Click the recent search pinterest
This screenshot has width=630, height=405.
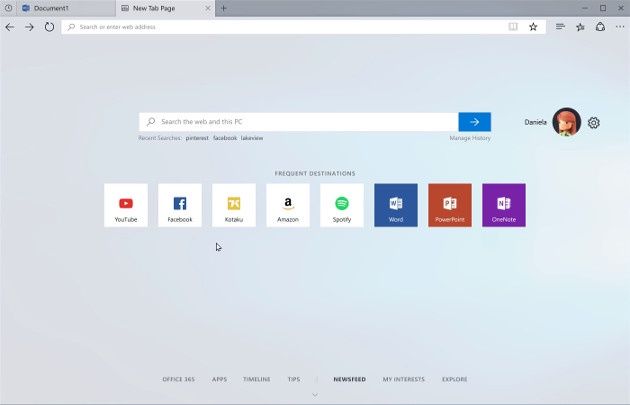197,138
